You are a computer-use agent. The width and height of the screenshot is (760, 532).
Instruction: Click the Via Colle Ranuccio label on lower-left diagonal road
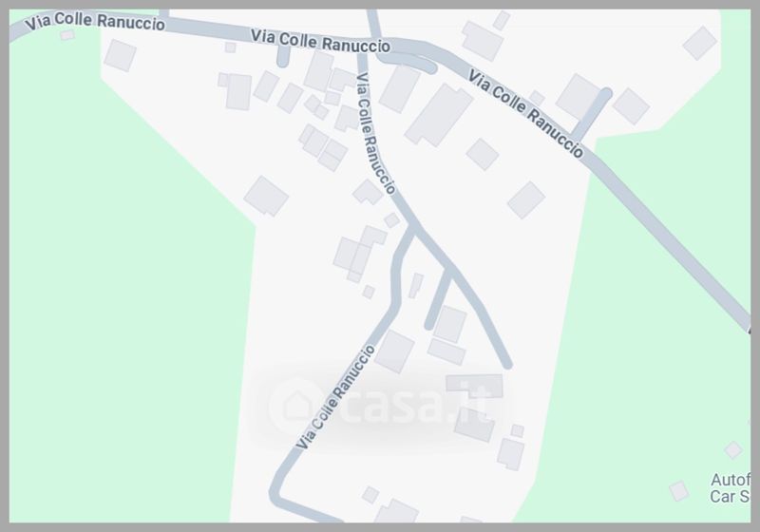click(336, 397)
